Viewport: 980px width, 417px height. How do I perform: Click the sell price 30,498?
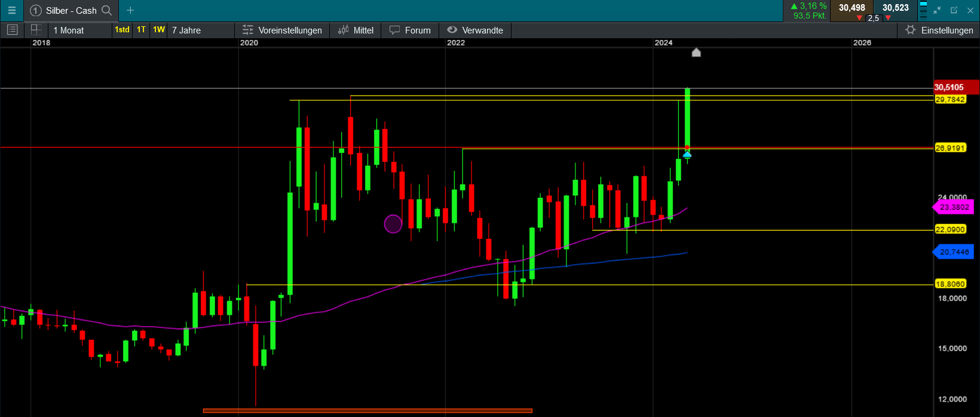pos(852,8)
